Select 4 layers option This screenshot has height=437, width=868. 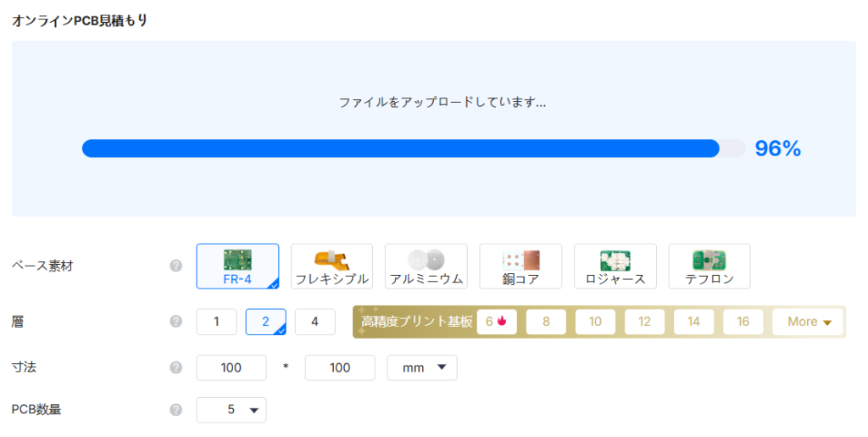coord(315,322)
